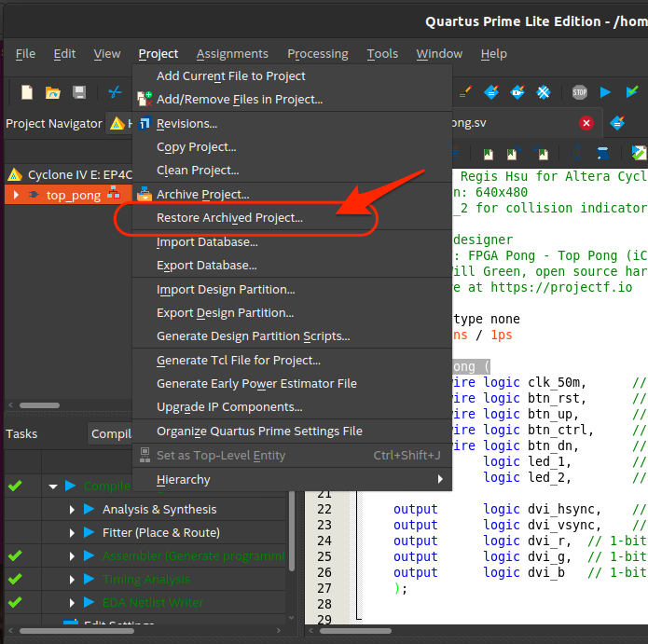Click the pencil Settings toolbar icon
This screenshot has height=644, width=648.
click(x=465, y=91)
